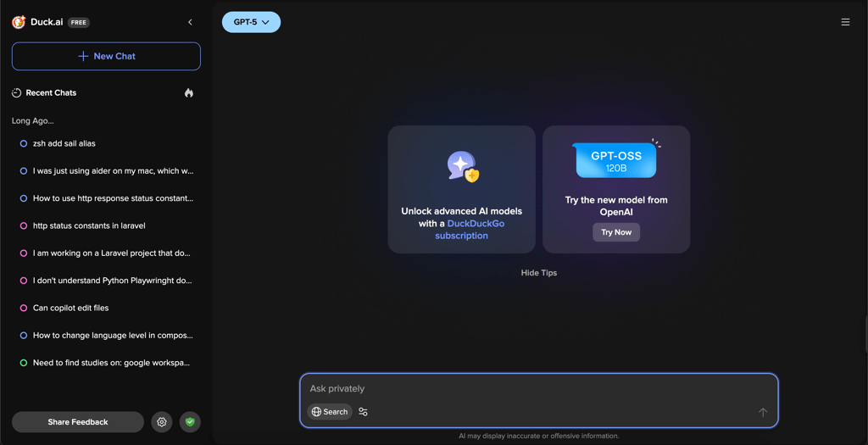This screenshot has width=868, height=445.
Task: Click the GPT-OSS 120B badge
Action: tap(616, 160)
